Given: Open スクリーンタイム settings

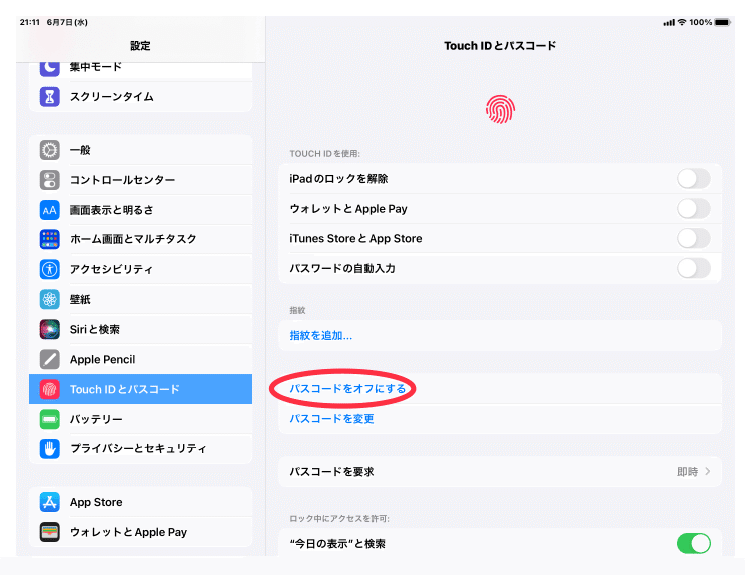Looking at the screenshot, I should pos(141,96).
